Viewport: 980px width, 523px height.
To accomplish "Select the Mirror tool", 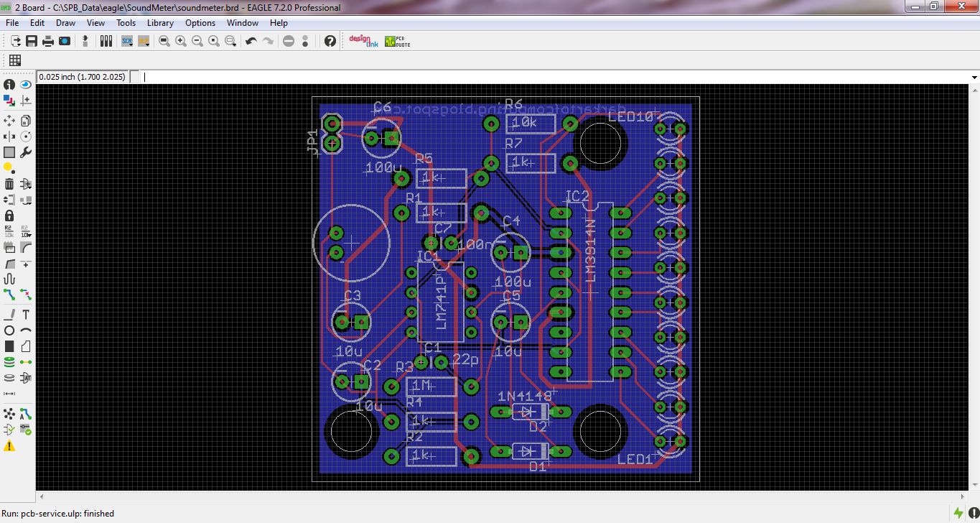I will tap(9, 136).
